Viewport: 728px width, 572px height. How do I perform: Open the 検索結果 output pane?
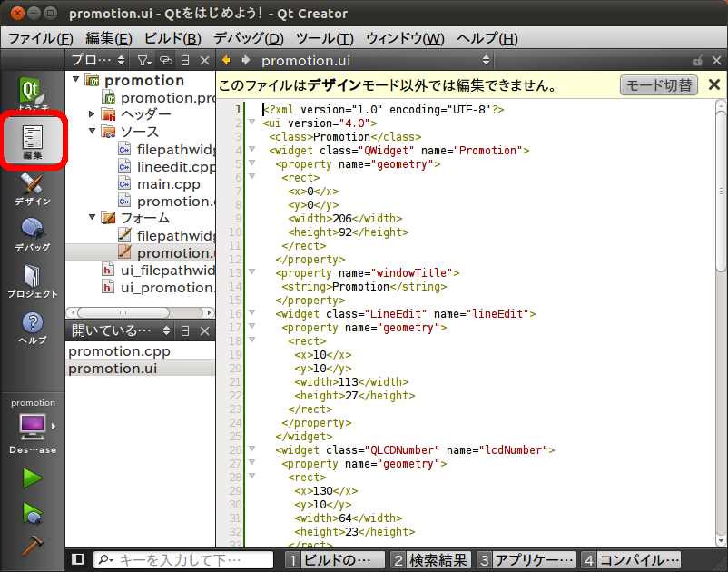pyautogui.click(x=430, y=559)
